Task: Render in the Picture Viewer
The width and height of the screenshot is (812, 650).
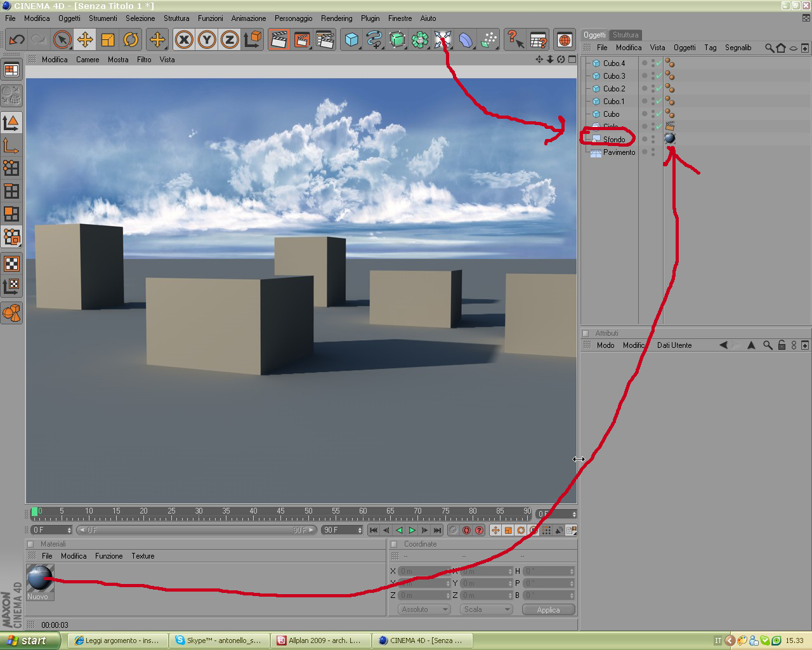Action: pos(302,40)
